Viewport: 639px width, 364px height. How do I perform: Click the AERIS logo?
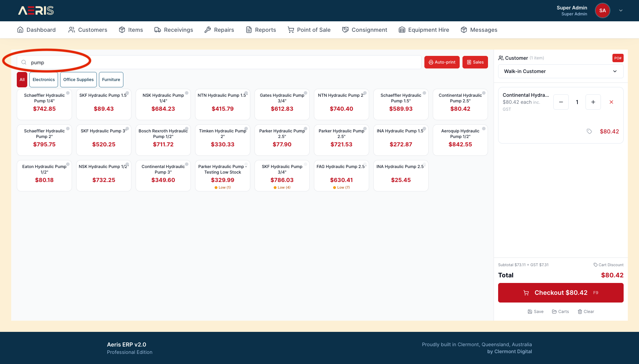coord(36,10)
